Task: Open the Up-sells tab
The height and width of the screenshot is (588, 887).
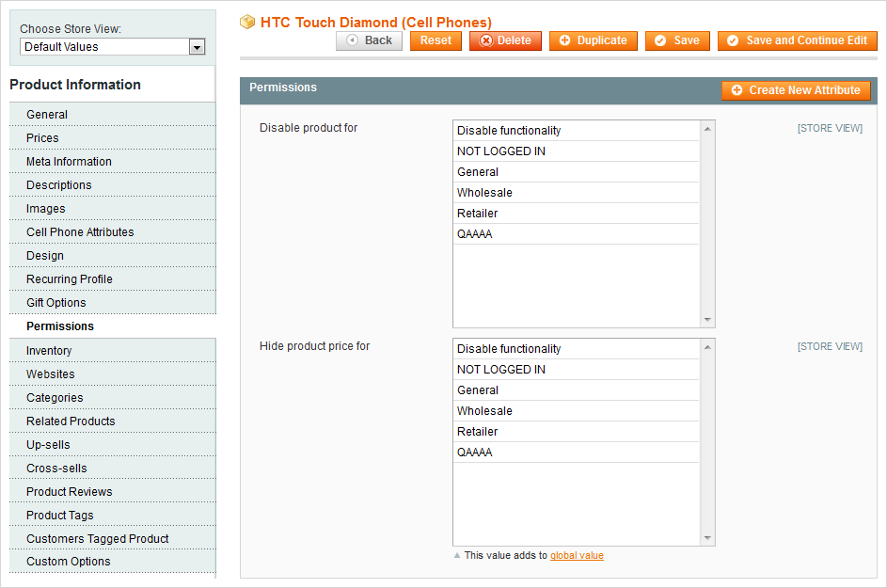Action: [x=113, y=445]
